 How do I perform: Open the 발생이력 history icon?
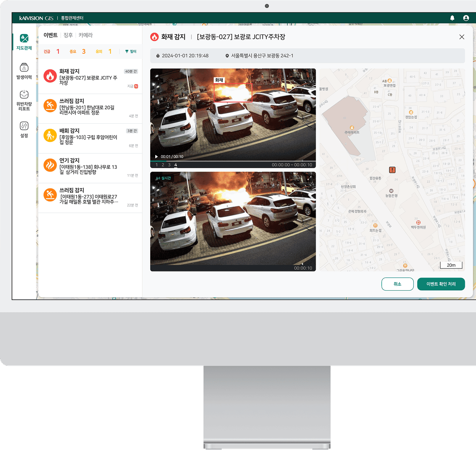pos(24,67)
